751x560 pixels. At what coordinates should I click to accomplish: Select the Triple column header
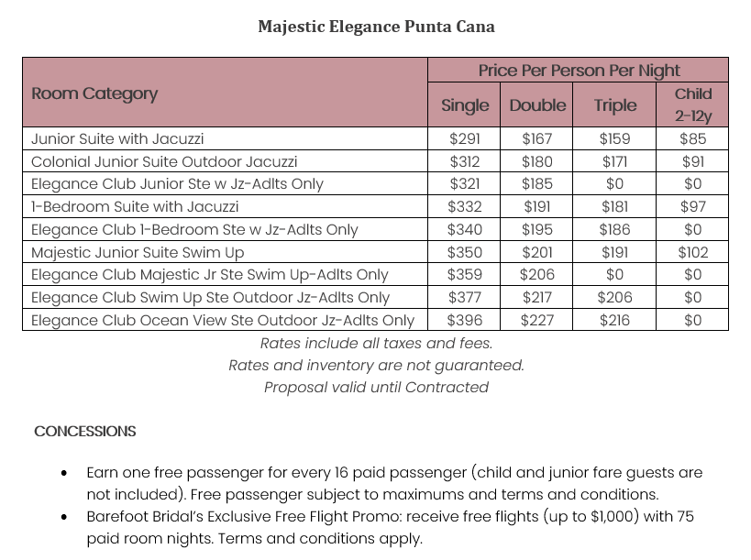(x=614, y=105)
